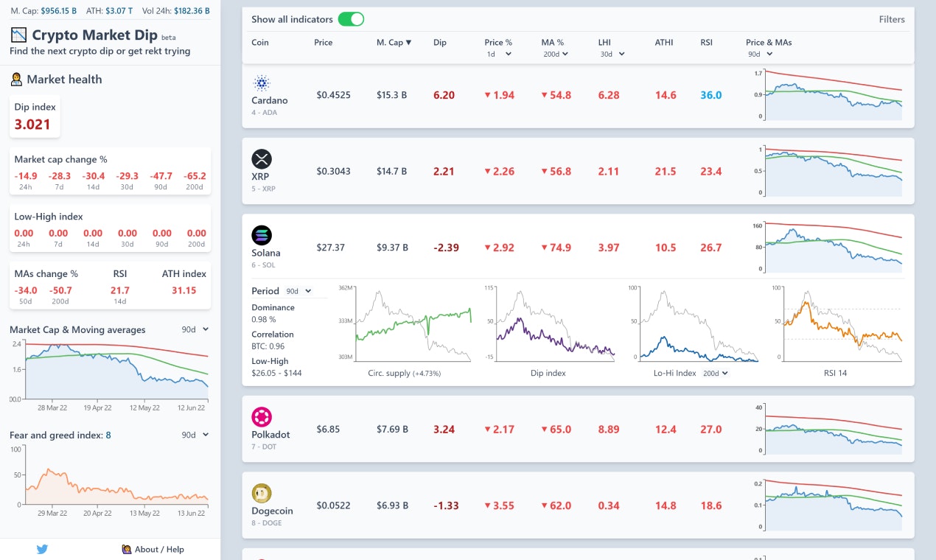Open the Price & MAs 90d dropdown

(760, 54)
